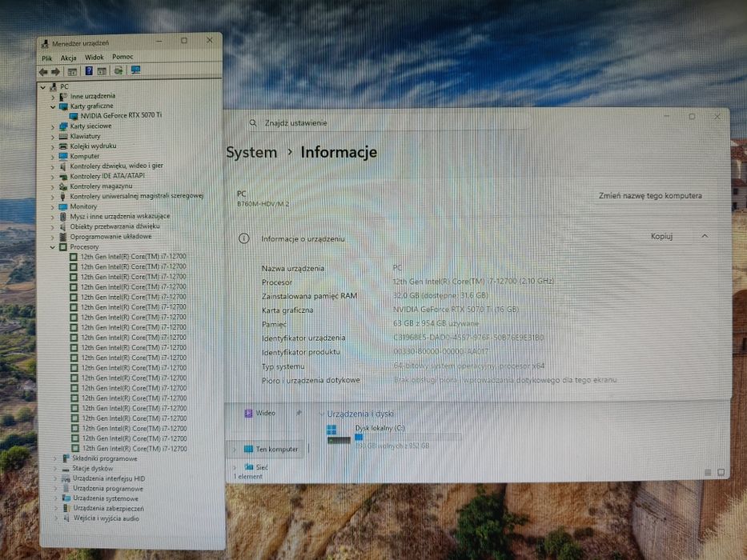Viewport: 747px width, 560px height.
Task: Collapse the Informacje o urządzeniu section chevron
Action: point(705,236)
